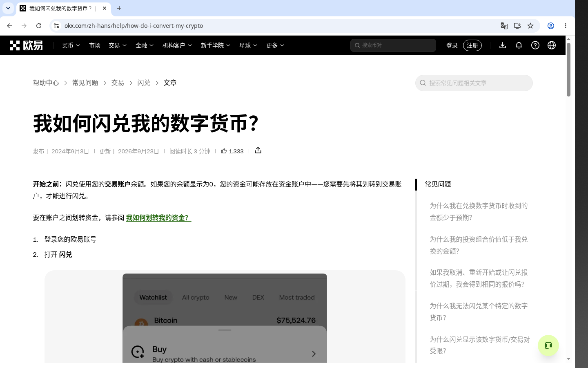Click the 注册 sign-up button
Screen dimensions: 588x368
click(x=472, y=45)
